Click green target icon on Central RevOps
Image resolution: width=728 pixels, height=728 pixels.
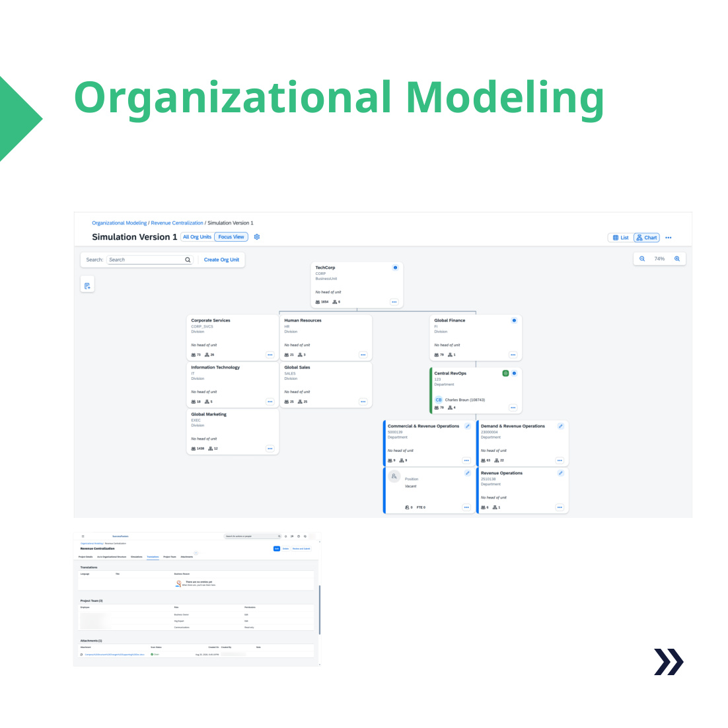pos(505,373)
